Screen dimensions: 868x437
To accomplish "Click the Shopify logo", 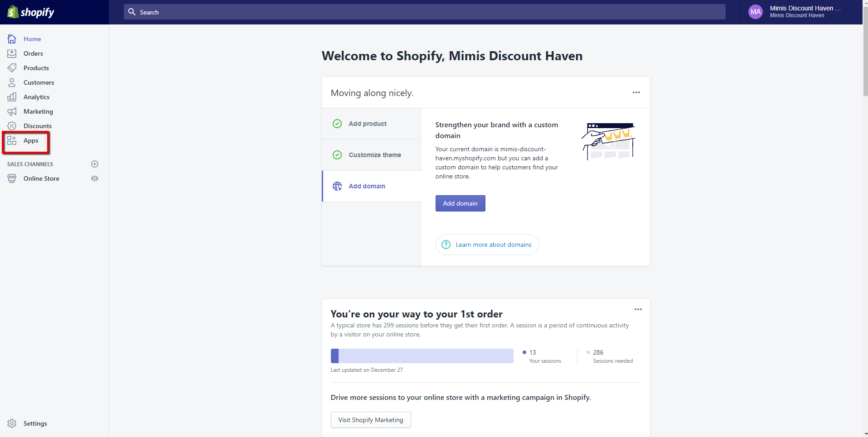I will pyautogui.click(x=31, y=12).
